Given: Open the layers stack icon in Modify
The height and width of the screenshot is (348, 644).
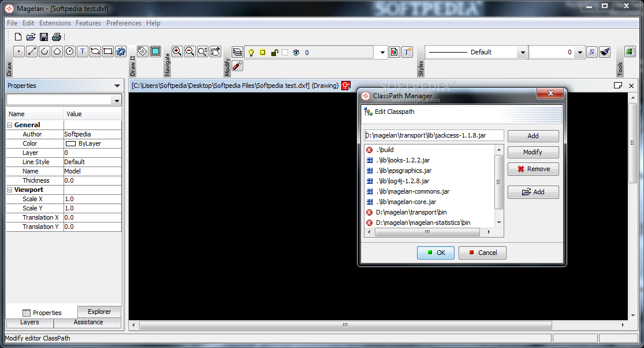Looking at the screenshot, I should [x=237, y=52].
